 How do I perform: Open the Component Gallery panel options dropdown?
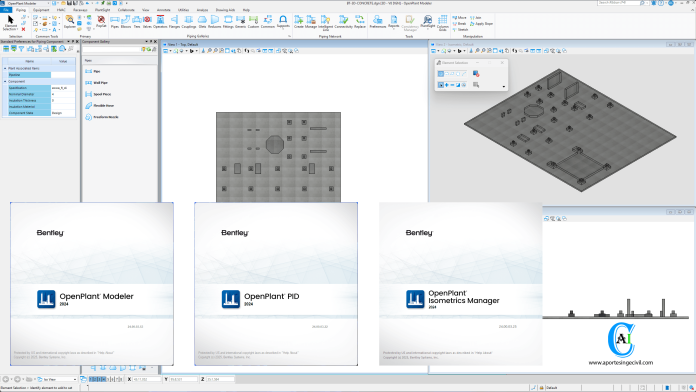pos(146,42)
